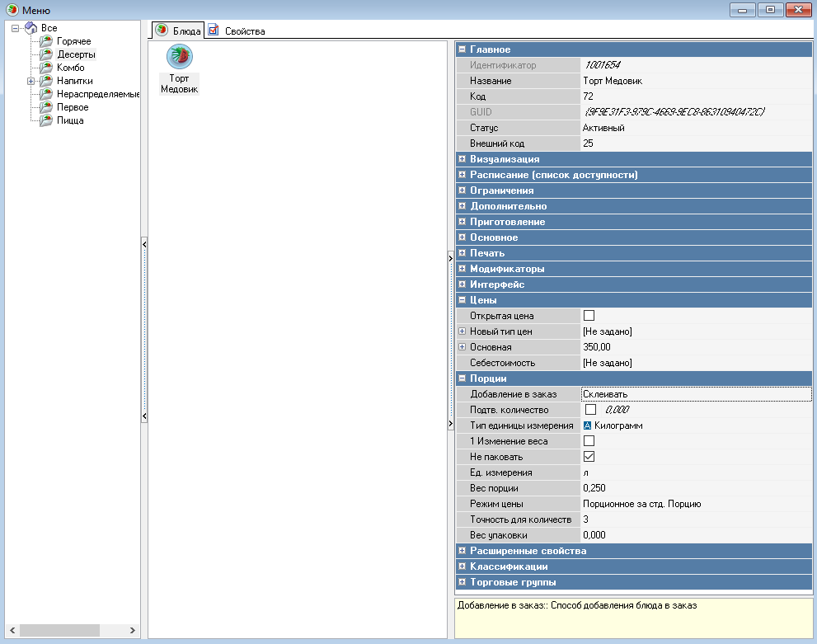
Task: Click the Нераспределяемые folder icon
Action: point(46,94)
